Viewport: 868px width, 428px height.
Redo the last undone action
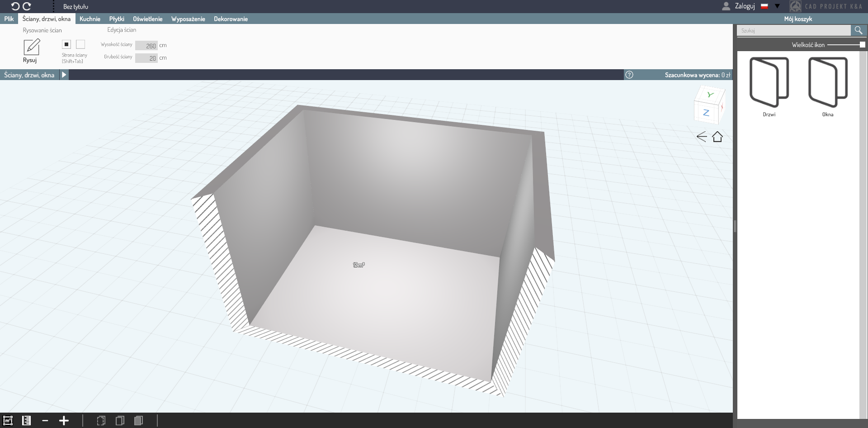27,6
